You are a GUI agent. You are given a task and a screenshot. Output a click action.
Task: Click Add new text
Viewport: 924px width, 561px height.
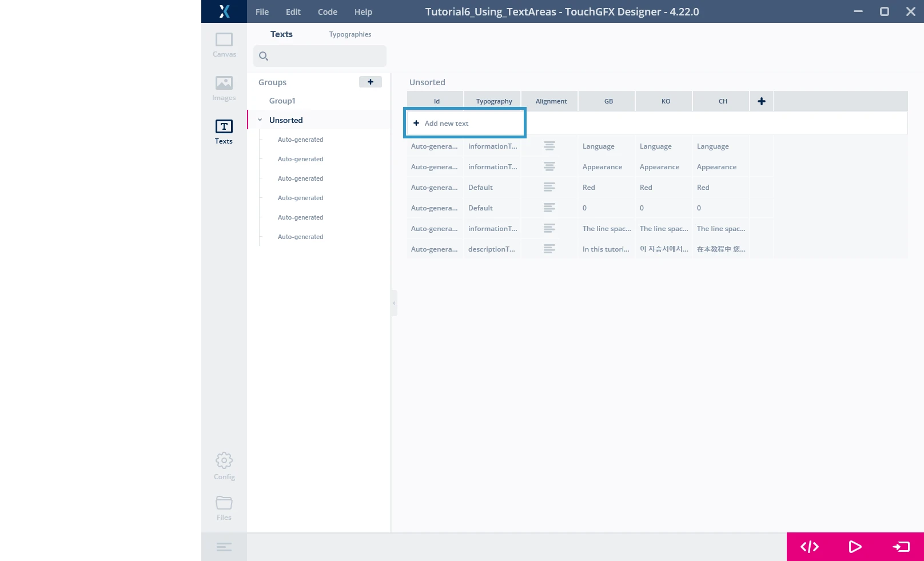[x=446, y=124]
